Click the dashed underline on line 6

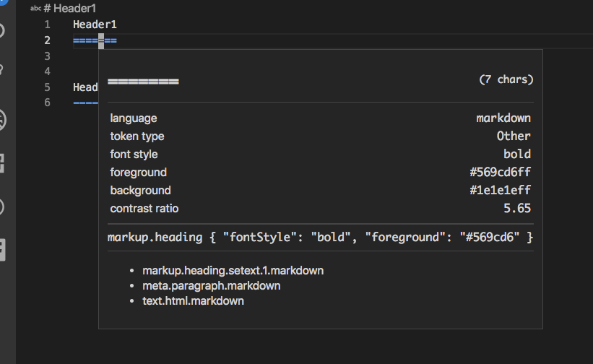pos(85,103)
